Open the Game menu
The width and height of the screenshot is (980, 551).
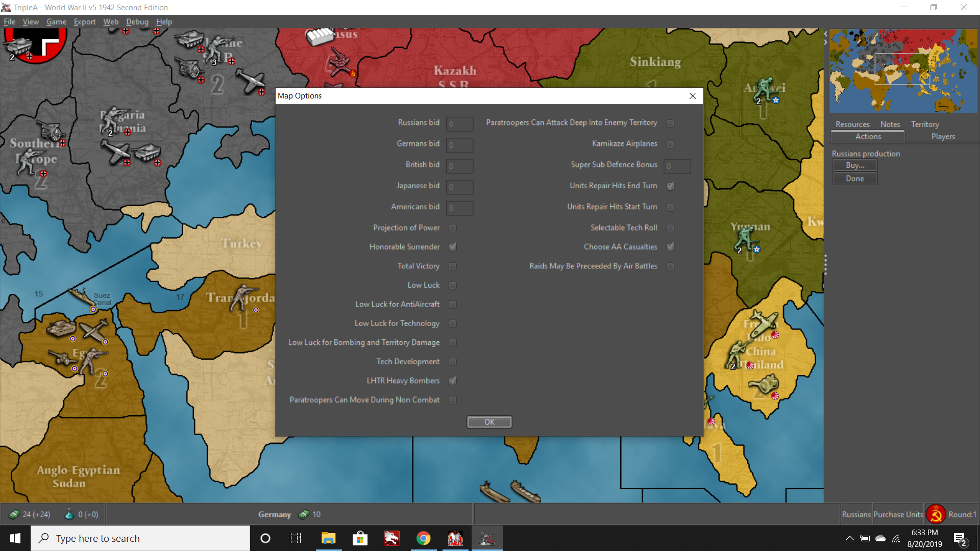[55, 21]
